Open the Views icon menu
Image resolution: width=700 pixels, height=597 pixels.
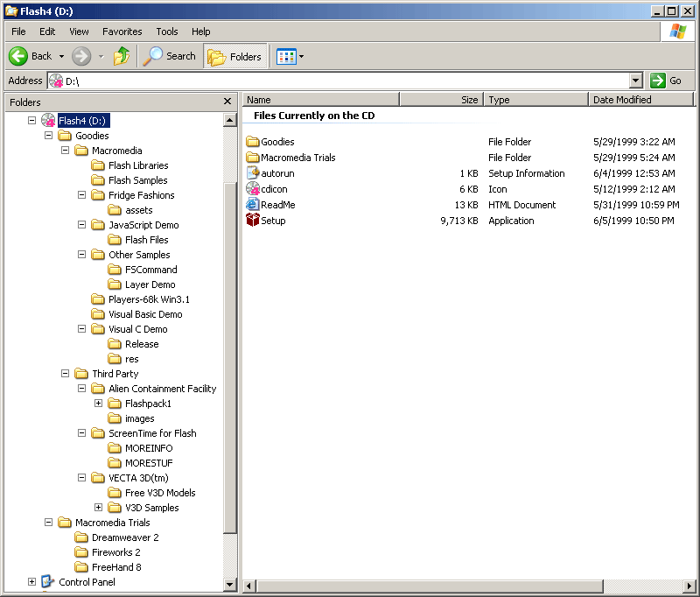pos(290,57)
